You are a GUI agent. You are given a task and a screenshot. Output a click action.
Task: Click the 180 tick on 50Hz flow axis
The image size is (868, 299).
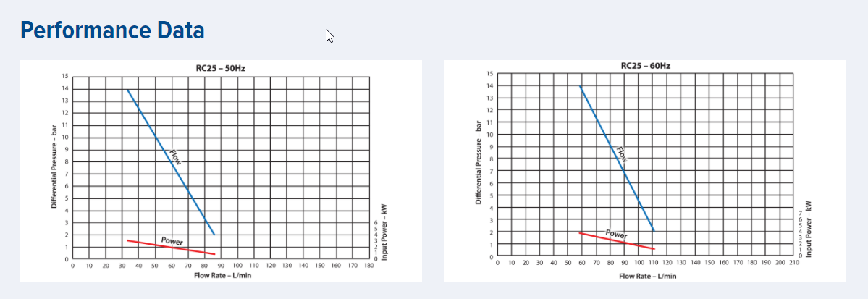[369, 266]
